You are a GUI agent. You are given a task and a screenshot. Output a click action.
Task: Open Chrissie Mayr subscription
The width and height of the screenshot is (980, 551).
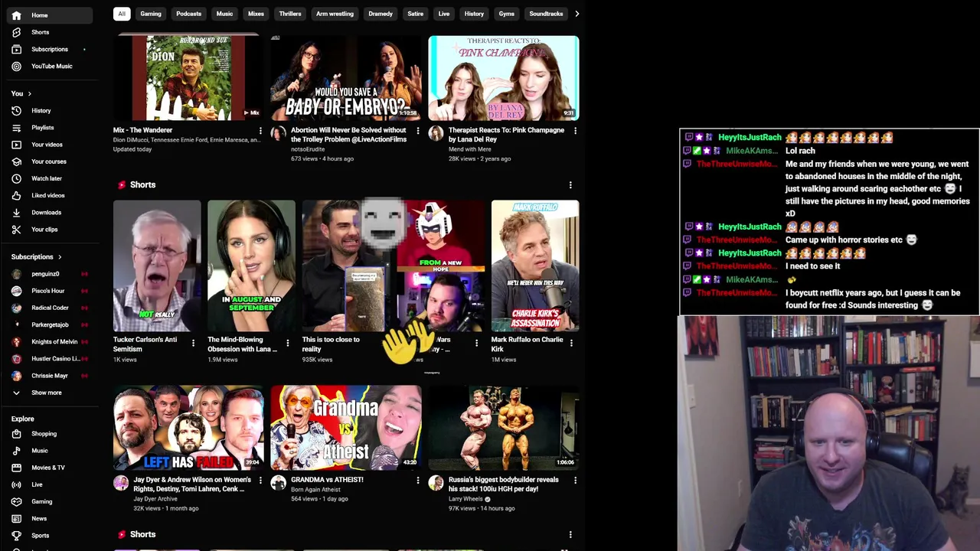click(50, 376)
